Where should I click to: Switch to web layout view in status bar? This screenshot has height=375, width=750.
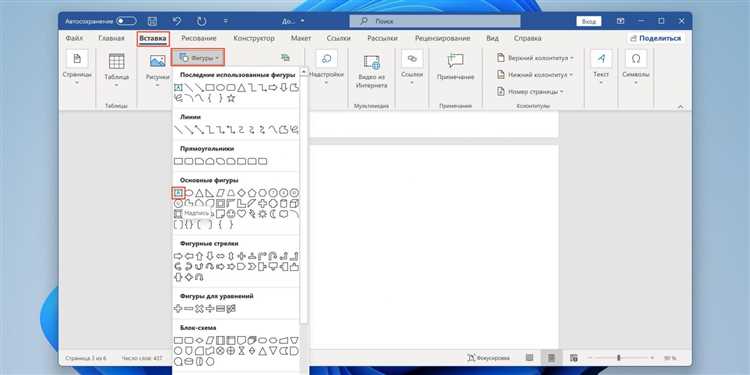[574, 357]
